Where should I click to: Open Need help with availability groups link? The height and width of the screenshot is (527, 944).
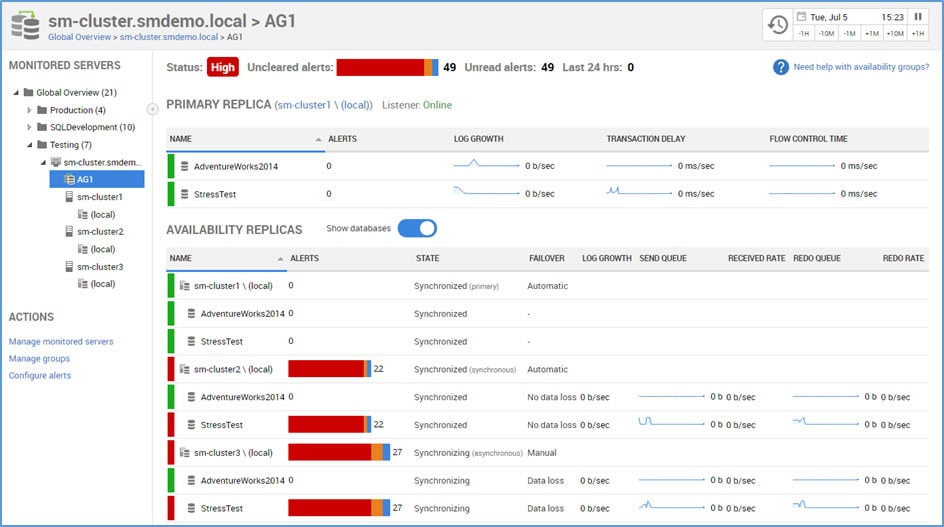(x=861, y=67)
